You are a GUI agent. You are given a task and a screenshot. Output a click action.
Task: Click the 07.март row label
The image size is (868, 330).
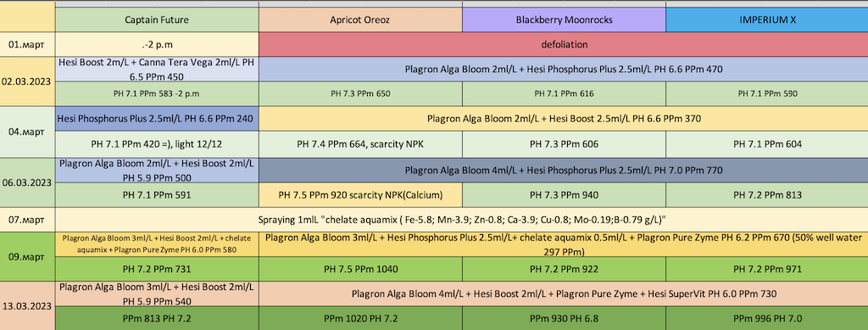[27, 220]
